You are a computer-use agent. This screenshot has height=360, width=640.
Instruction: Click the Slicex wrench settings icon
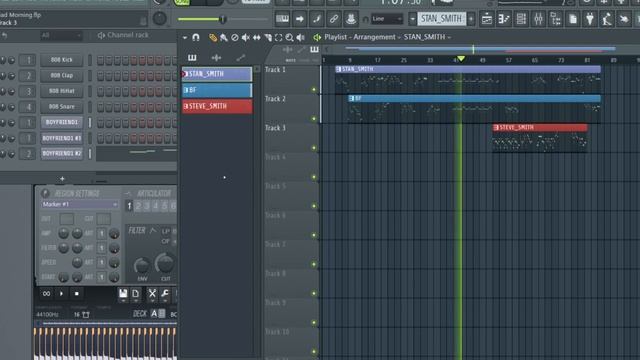coord(165,294)
